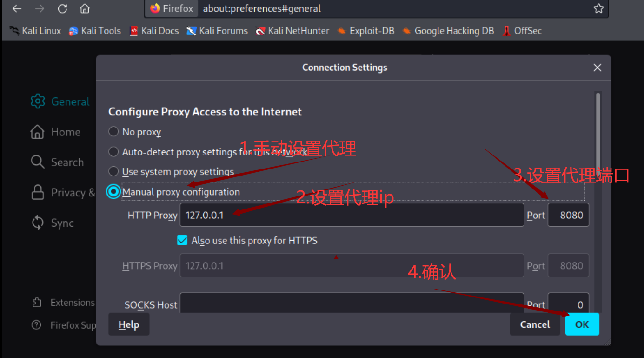
Task: Click the HTTP Proxy Port field
Action: point(568,215)
